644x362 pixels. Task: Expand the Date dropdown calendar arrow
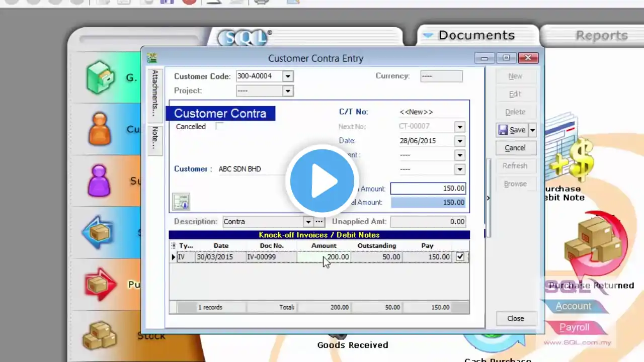pos(459,141)
